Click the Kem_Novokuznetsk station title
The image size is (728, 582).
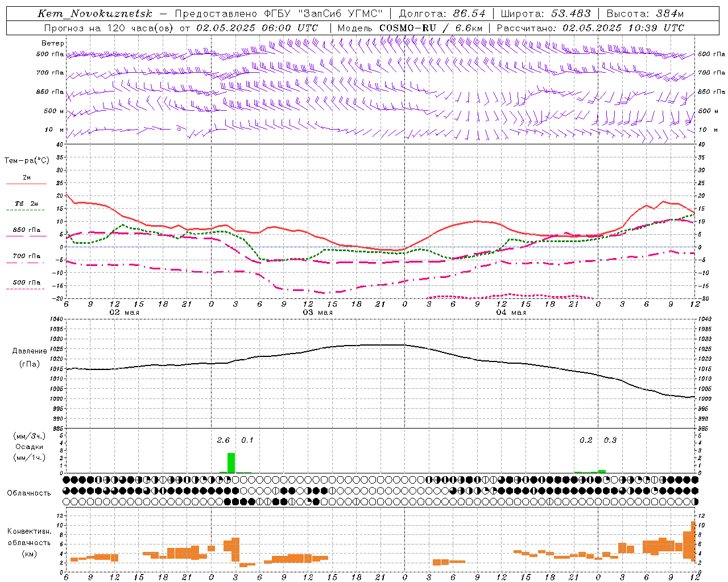click(x=95, y=14)
